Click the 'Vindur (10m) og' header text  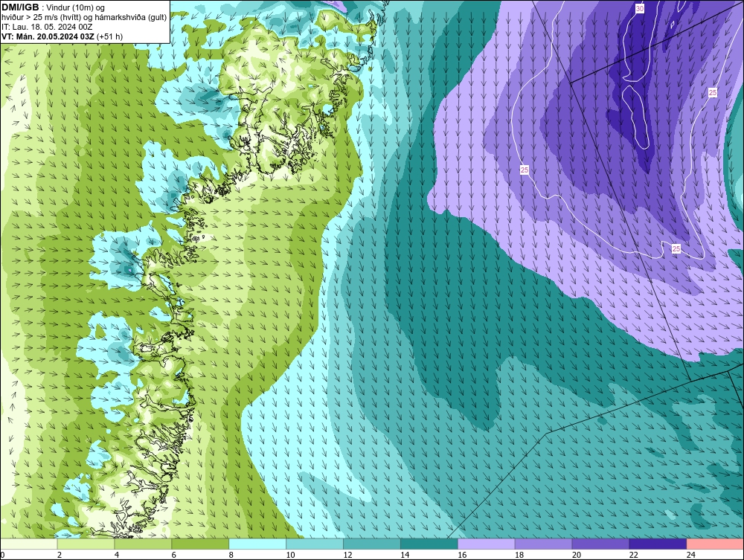coord(77,8)
